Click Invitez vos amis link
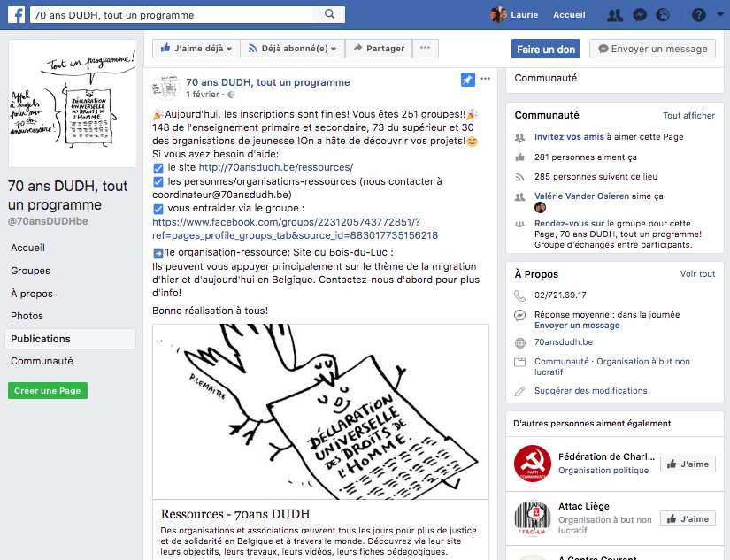Screen dimensions: 730x560 [569, 137]
